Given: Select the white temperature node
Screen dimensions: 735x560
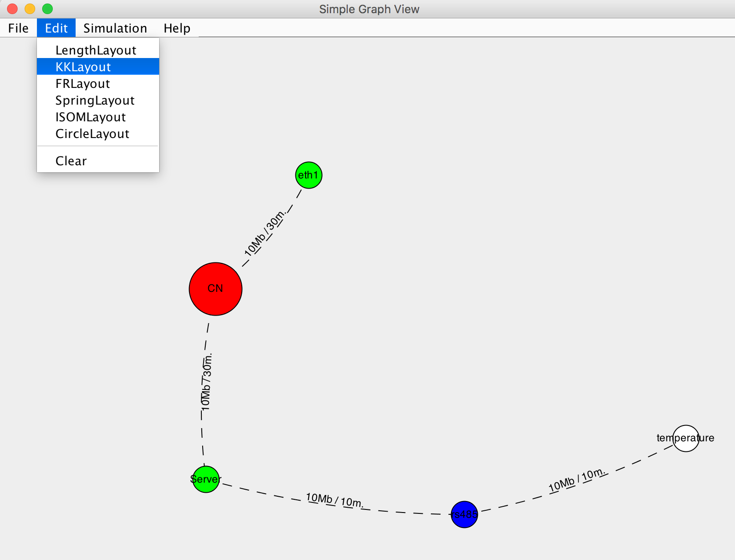Looking at the screenshot, I should (x=686, y=438).
